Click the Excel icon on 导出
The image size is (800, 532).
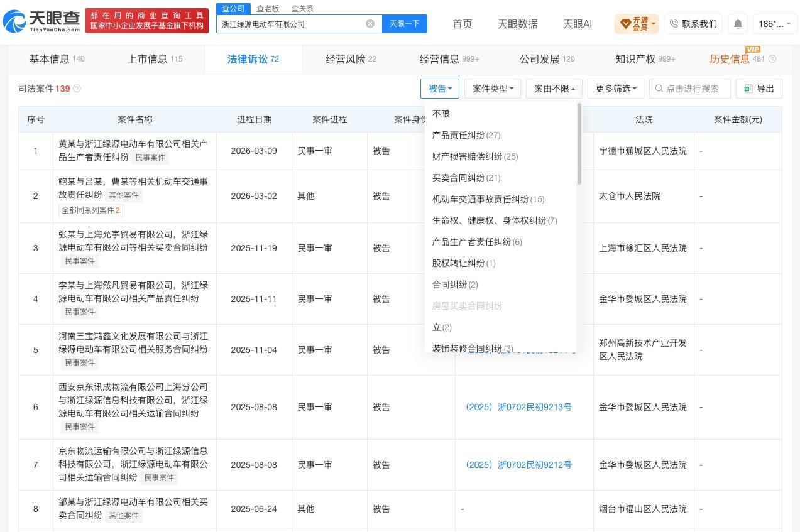point(748,89)
